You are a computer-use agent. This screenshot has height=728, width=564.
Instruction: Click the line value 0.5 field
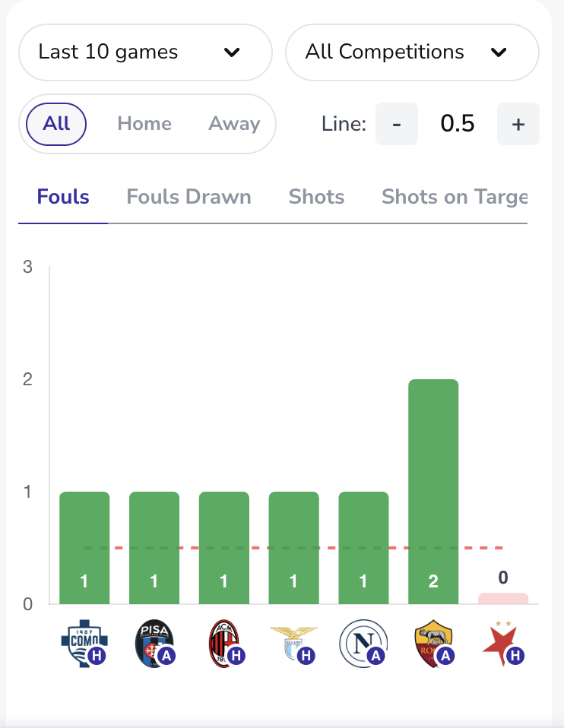pos(458,124)
